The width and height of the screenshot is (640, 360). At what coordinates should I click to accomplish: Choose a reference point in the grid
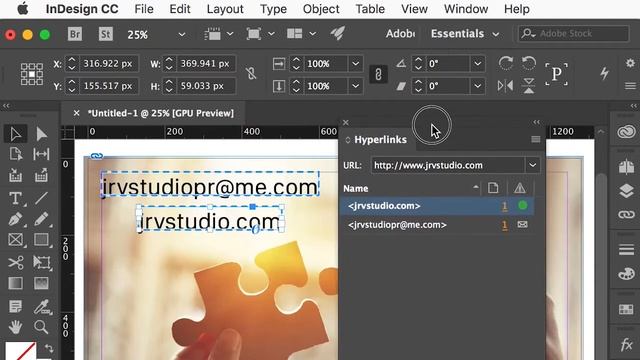click(32, 74)
